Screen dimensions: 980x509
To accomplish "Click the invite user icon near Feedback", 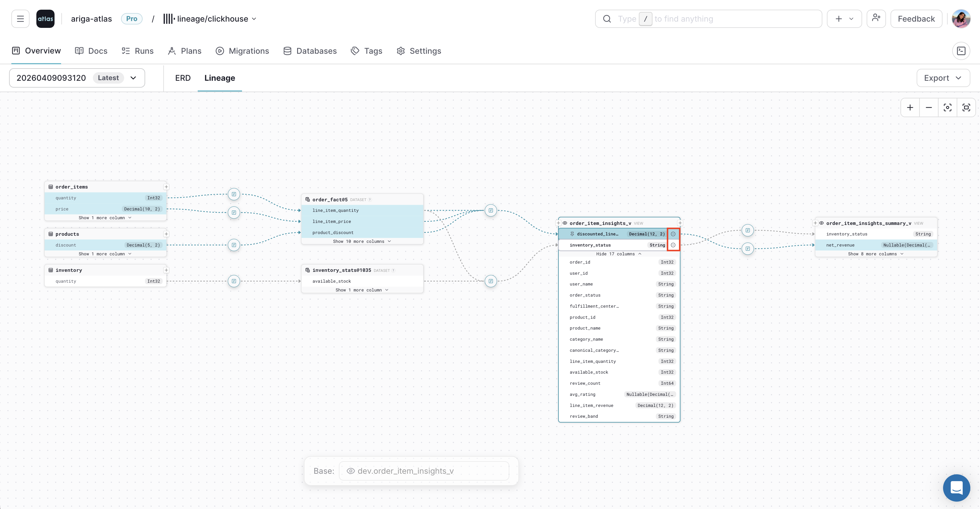I will pyautogui.click(x=876, y=18).
